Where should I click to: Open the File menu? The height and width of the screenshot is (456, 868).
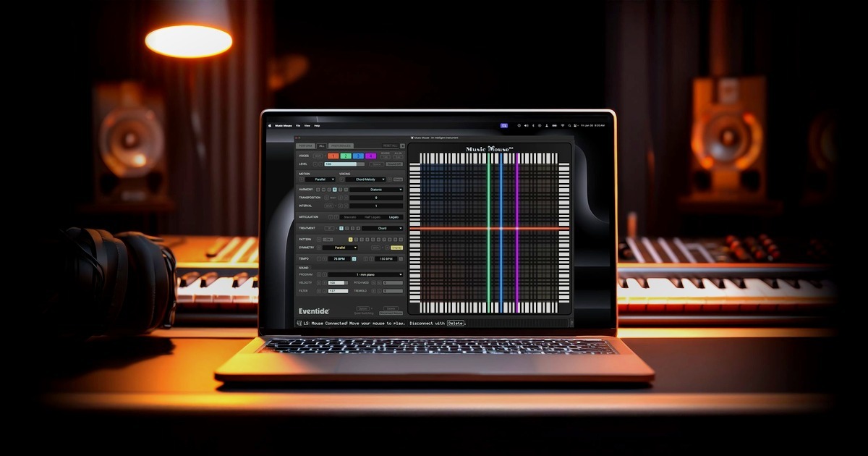[x=298, y=125]
